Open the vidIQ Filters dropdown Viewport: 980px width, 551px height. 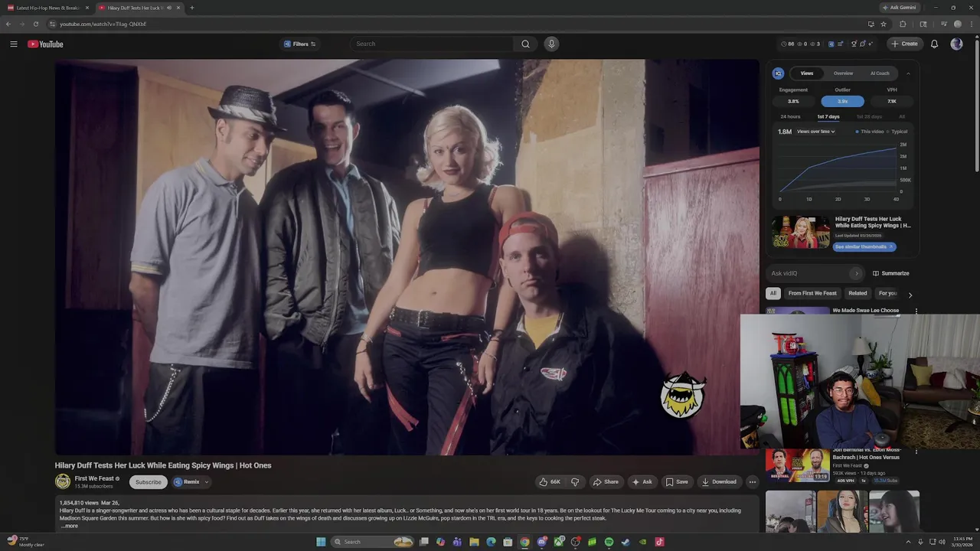coord(299,44)
